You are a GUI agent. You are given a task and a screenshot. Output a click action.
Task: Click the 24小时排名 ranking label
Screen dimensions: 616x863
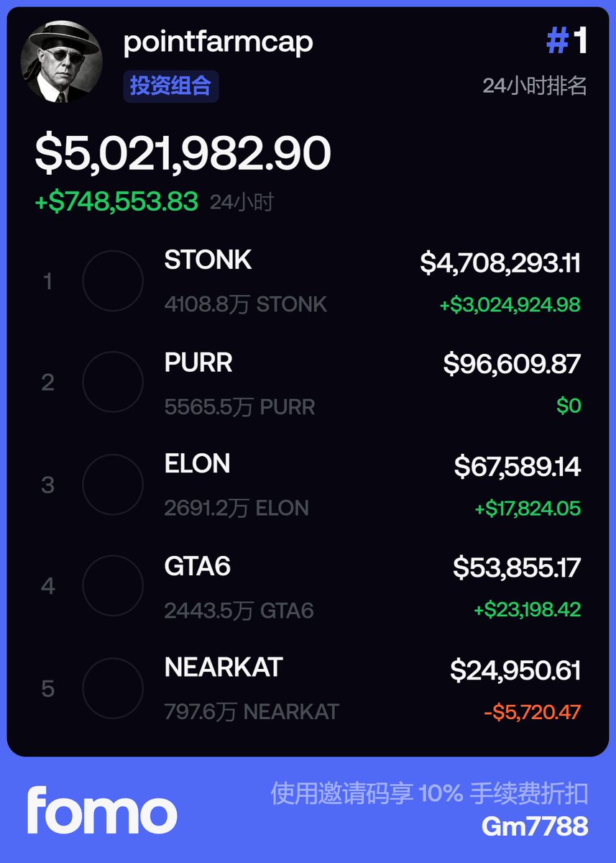pyautogui.click(x=535, y=86)
